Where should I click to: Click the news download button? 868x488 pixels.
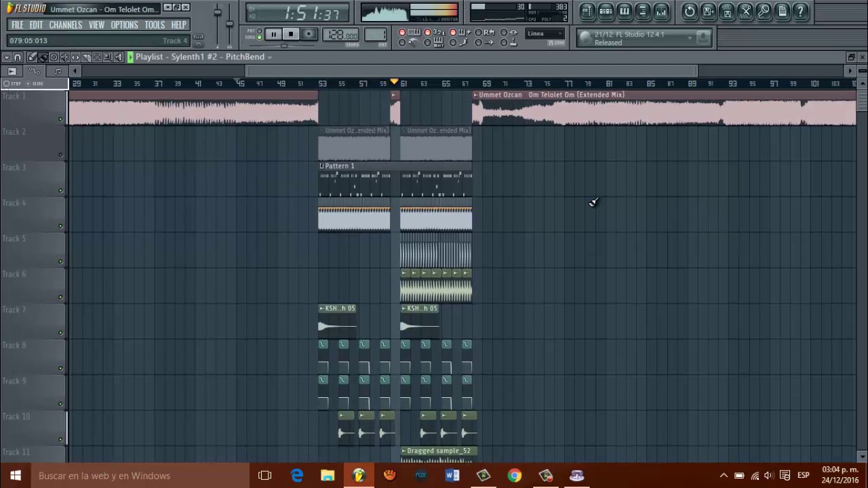point(703,38)
